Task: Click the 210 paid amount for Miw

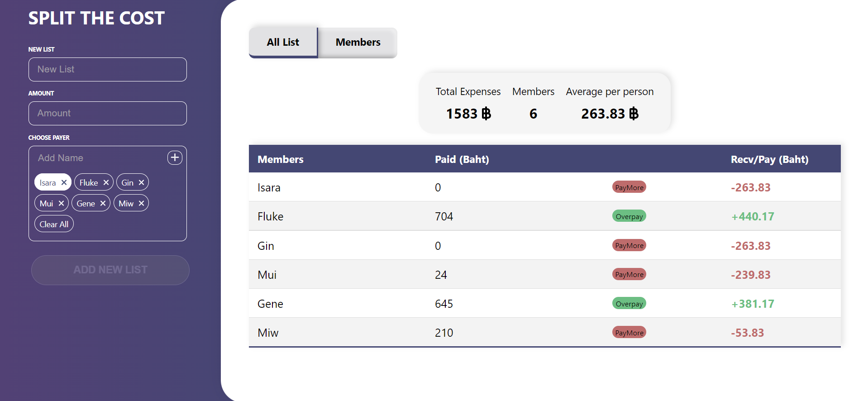Action: [444, 333]
